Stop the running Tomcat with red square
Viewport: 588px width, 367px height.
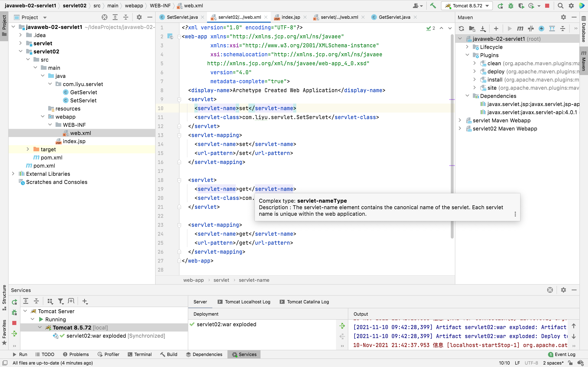tap(547, 6)
